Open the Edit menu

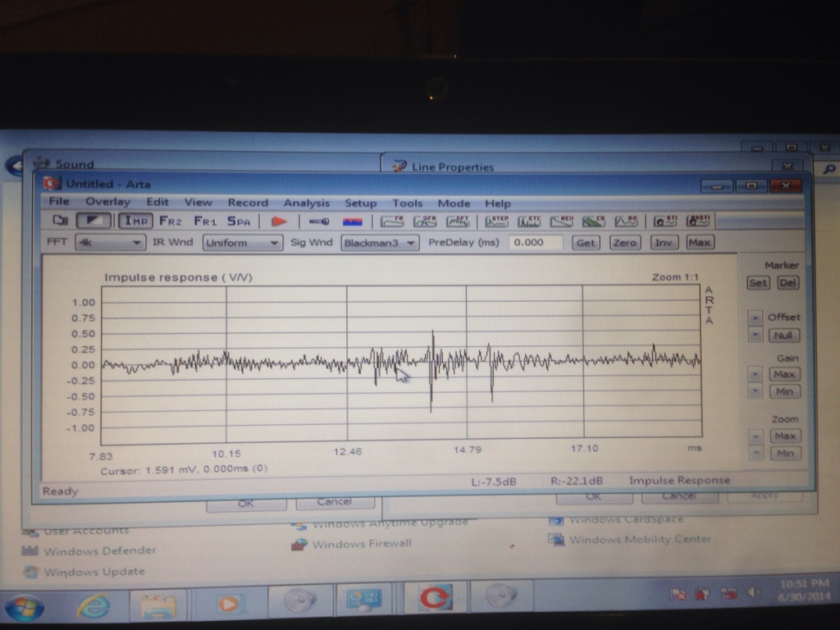point(157,202)
